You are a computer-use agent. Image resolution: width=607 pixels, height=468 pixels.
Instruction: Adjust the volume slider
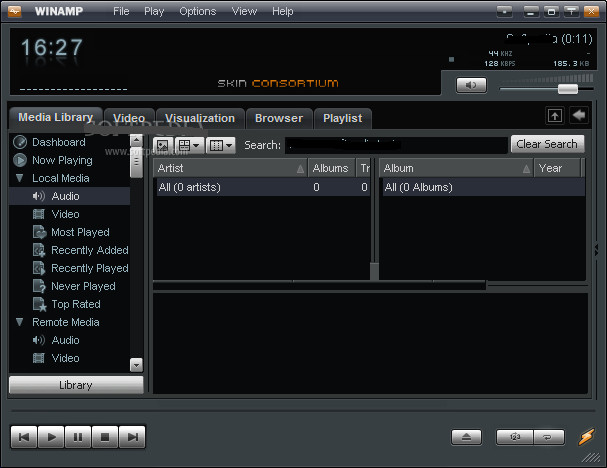568,89
